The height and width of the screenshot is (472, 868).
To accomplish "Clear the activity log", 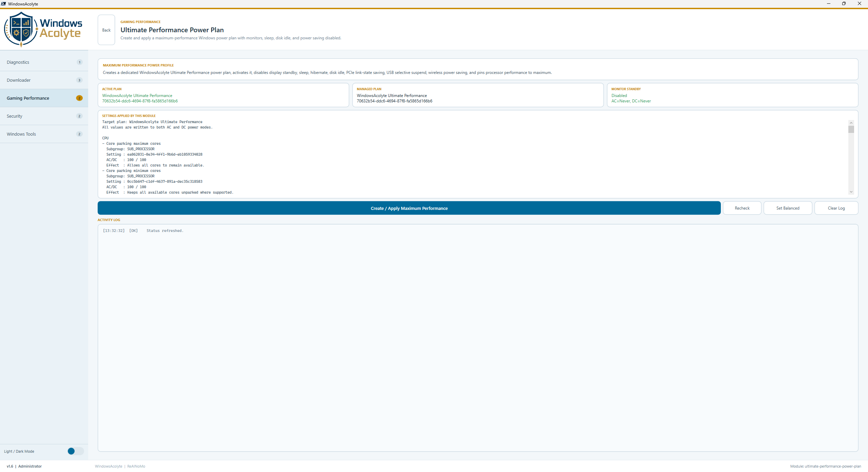I will pos(836,208).
